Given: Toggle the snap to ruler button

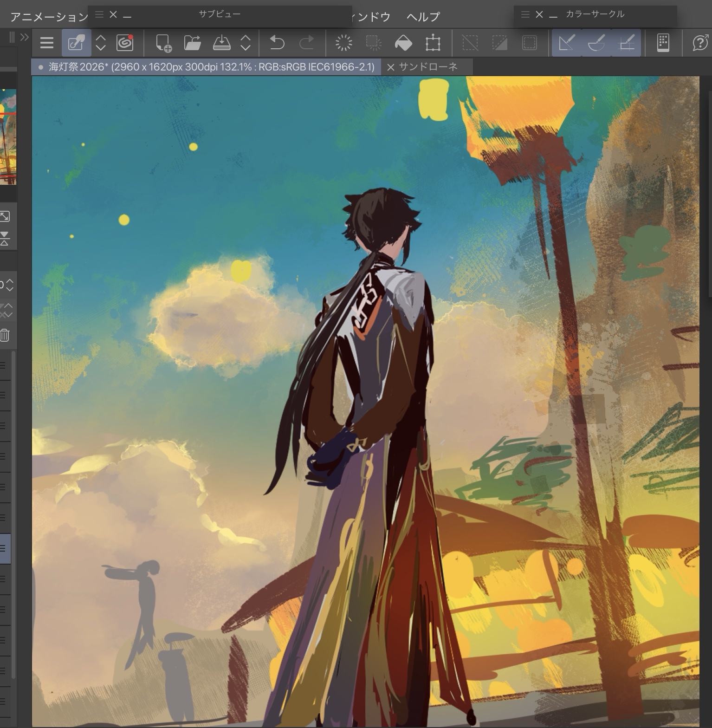Looking at the screenshot, I should 567,43.
